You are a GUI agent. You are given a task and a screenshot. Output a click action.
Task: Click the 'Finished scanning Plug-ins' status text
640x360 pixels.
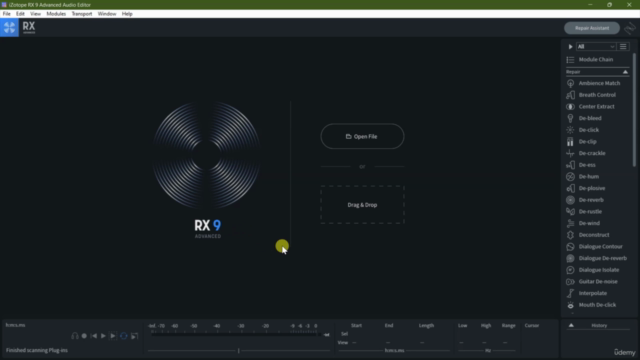(37, 350)
